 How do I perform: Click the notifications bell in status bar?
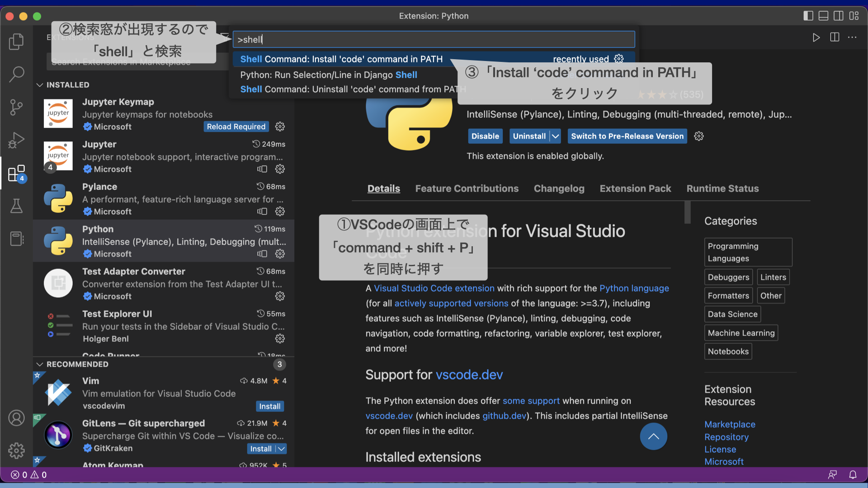[853, 474]
